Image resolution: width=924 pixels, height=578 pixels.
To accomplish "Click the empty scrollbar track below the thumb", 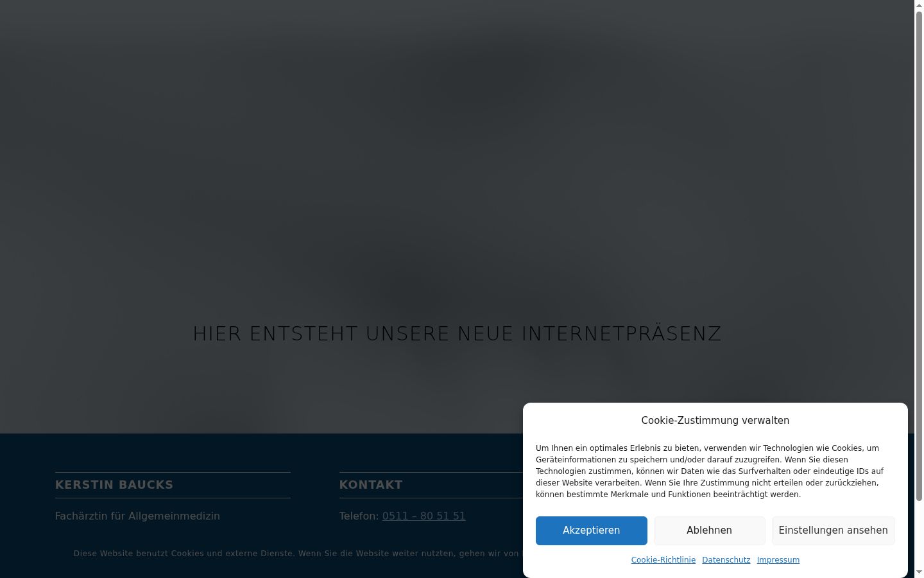I will [x=919, y=534].
